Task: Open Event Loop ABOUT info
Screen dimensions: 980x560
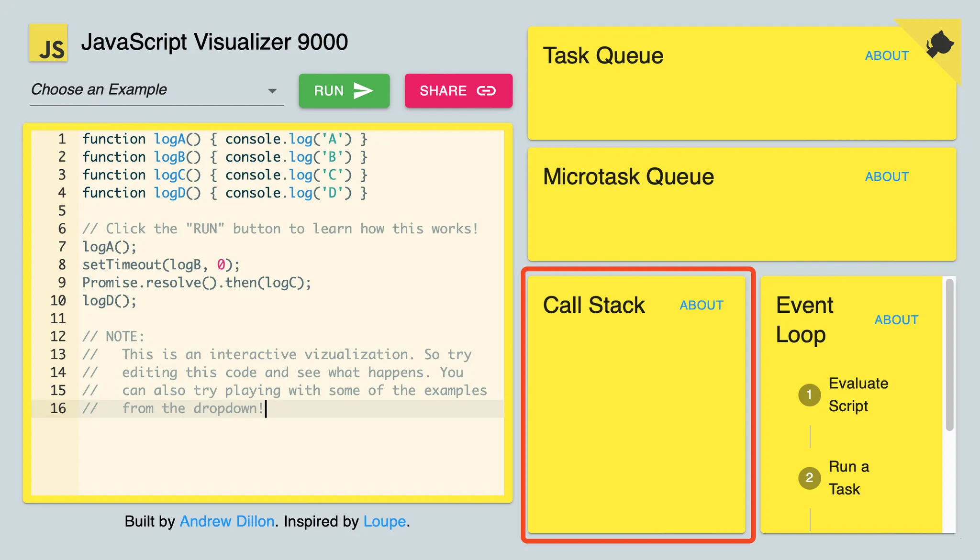Action: click(x=896, y=320)
